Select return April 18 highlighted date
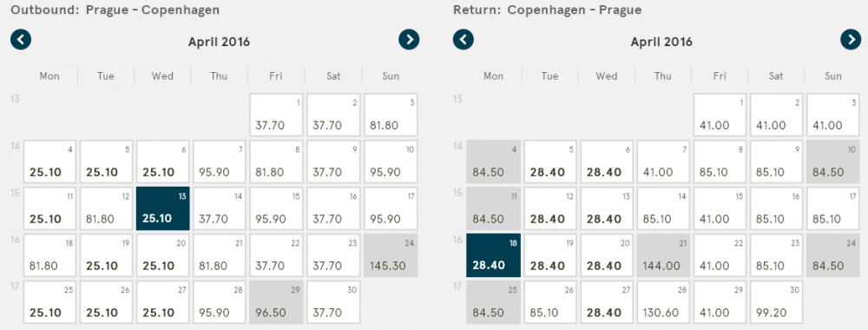The image size is (868, 330). point(493,255)
